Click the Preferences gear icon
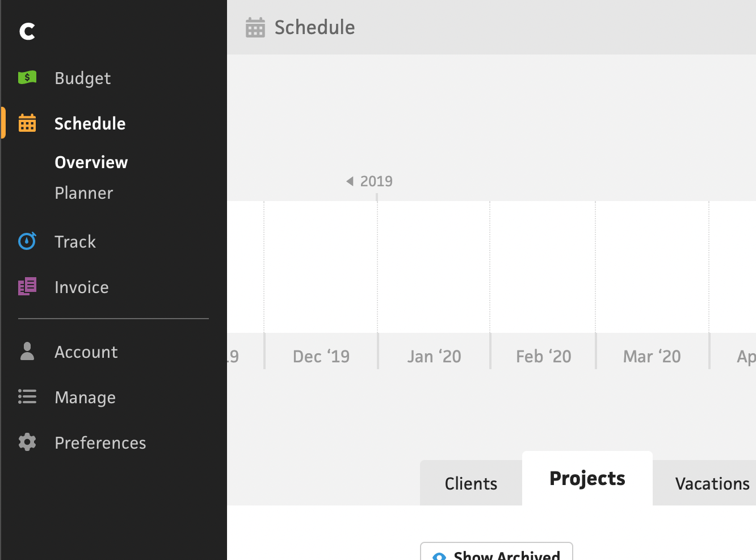 [x=27, y=442]
